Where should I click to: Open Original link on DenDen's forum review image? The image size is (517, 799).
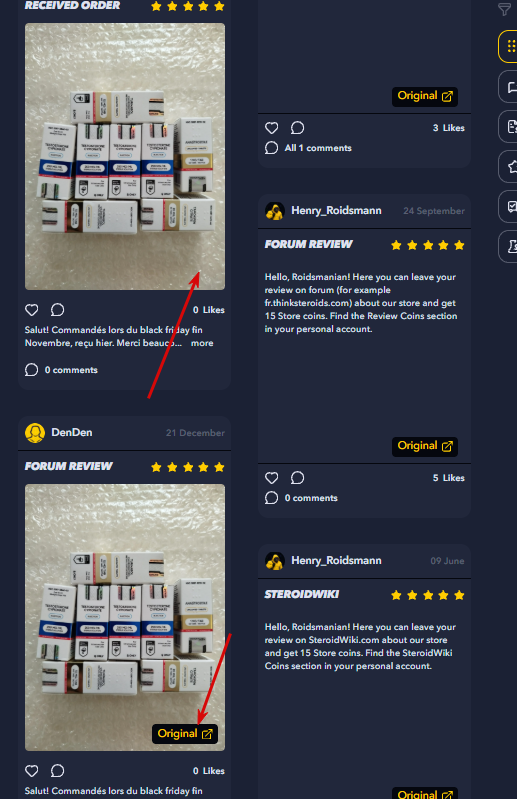point(185,734)
